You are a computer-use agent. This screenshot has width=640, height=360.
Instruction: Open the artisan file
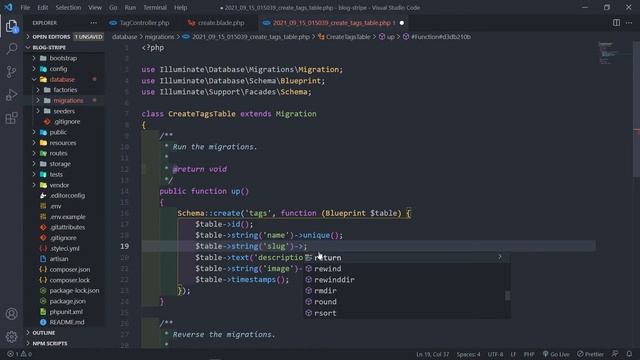pos(65,259)
